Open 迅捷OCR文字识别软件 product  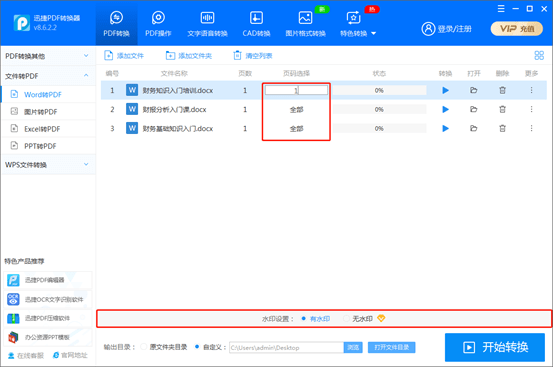point(48,299)
